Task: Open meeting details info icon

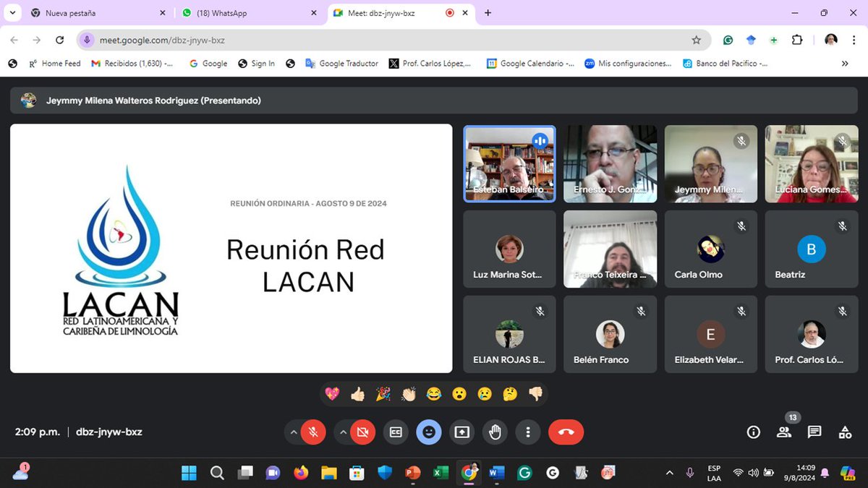Action: click(754, 432)
